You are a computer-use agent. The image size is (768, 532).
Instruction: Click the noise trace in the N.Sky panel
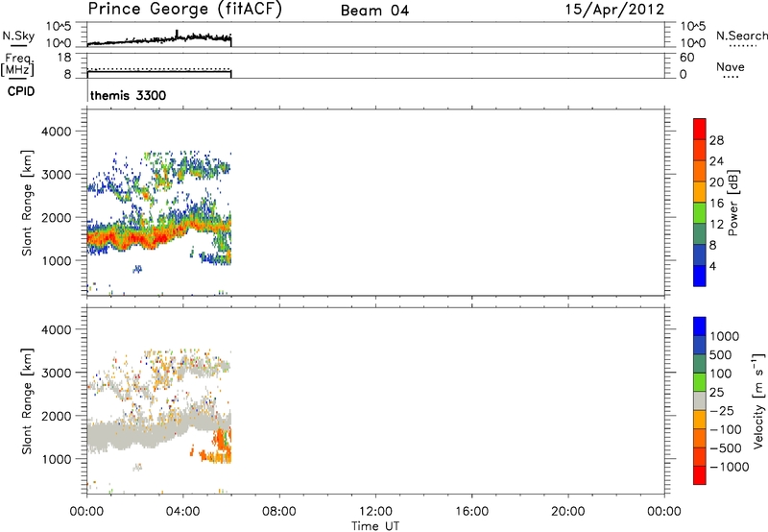tap(158, 39)
